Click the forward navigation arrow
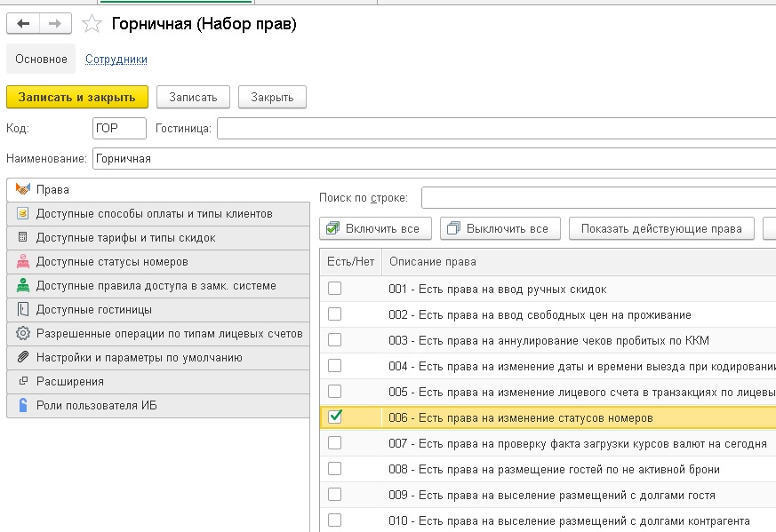776x532 pixels. [55, 24]
